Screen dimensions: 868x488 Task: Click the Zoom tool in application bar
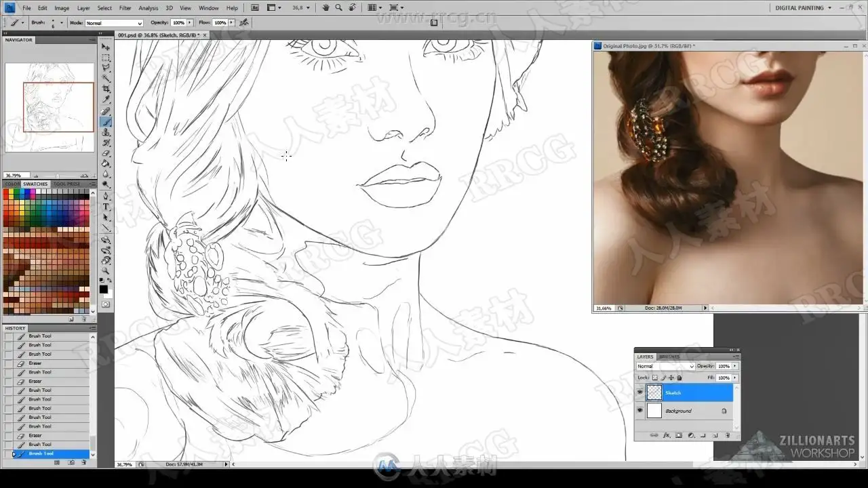338,7
